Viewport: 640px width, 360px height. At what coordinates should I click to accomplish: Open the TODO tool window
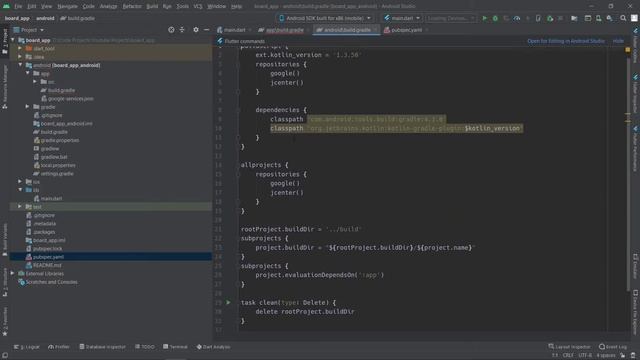145,347
